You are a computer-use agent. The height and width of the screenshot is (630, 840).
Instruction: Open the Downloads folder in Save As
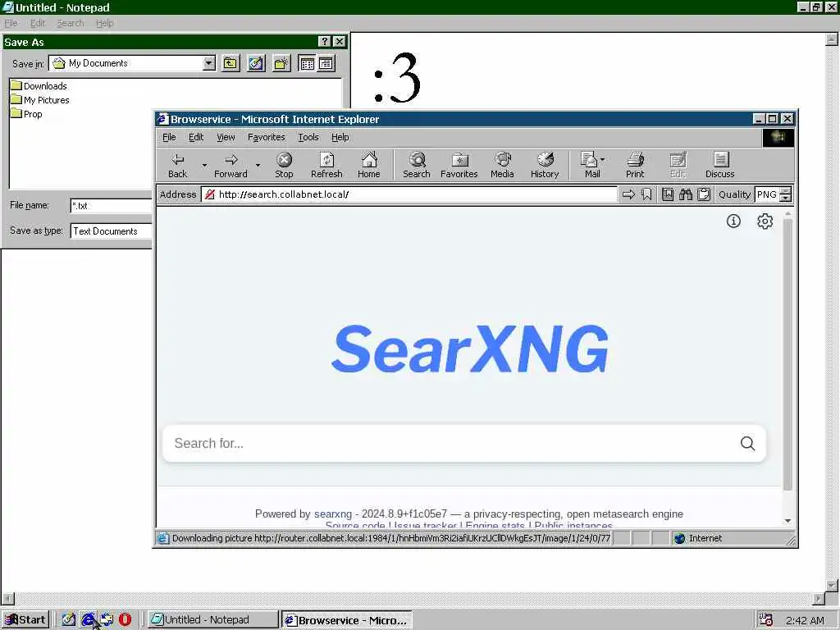tap(39, 85)
